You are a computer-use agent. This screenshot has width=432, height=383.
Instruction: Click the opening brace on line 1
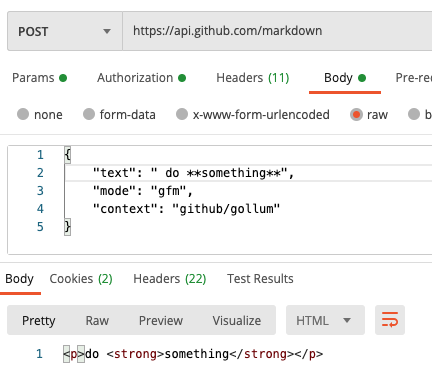[67, 155]
